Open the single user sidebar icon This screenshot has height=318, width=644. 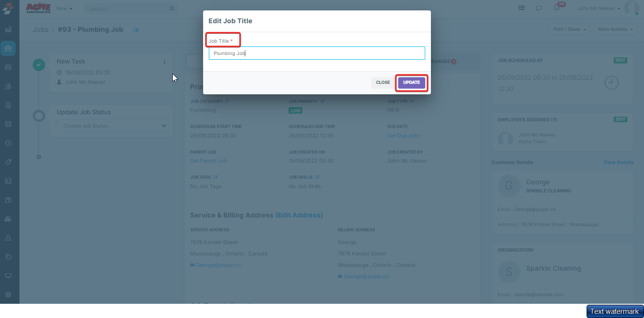tap(8, 238)
